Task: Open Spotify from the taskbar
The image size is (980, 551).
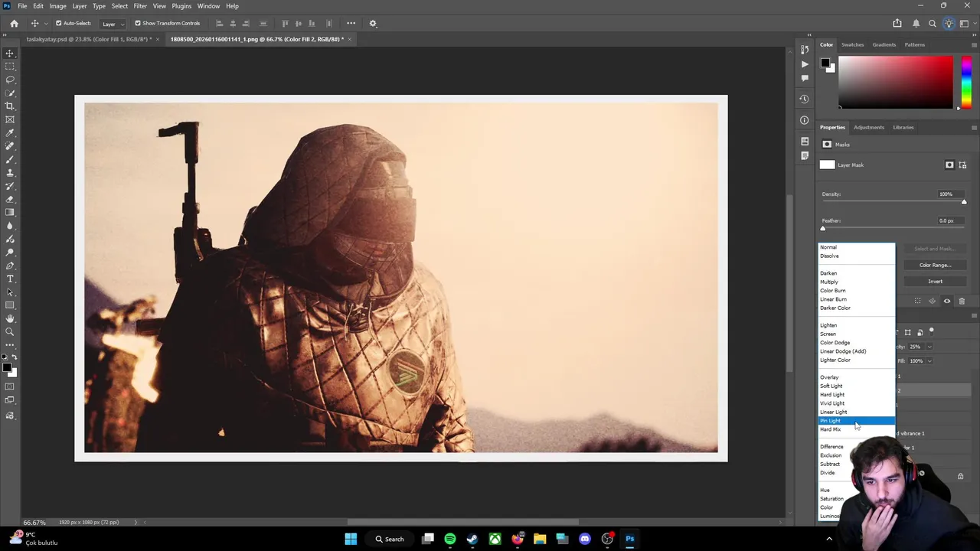Action: [x=449, y=539]
